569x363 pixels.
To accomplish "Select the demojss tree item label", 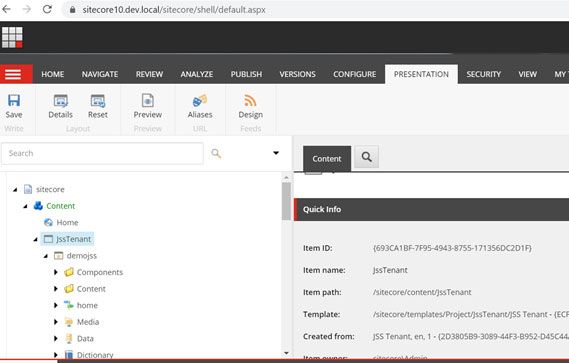I will point(82,256).
